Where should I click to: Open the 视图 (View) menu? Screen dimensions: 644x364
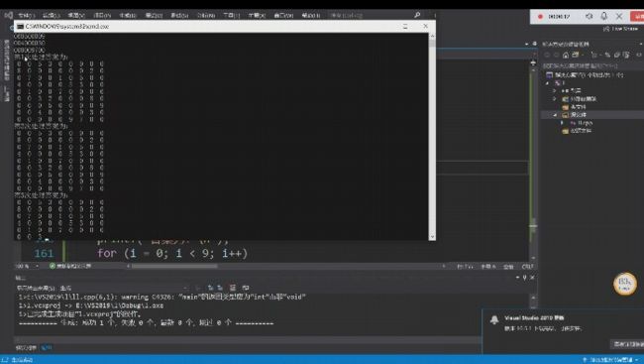pos(76,15)
